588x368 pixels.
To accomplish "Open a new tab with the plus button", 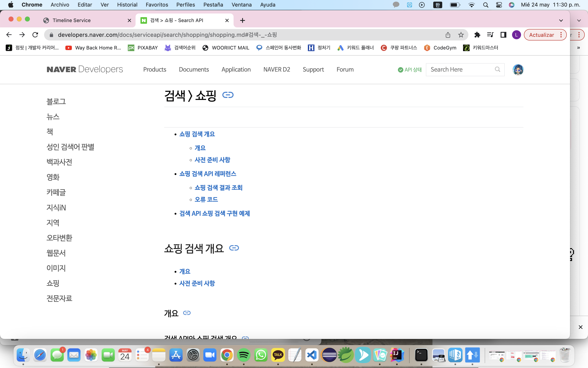I will pos(242,20).
